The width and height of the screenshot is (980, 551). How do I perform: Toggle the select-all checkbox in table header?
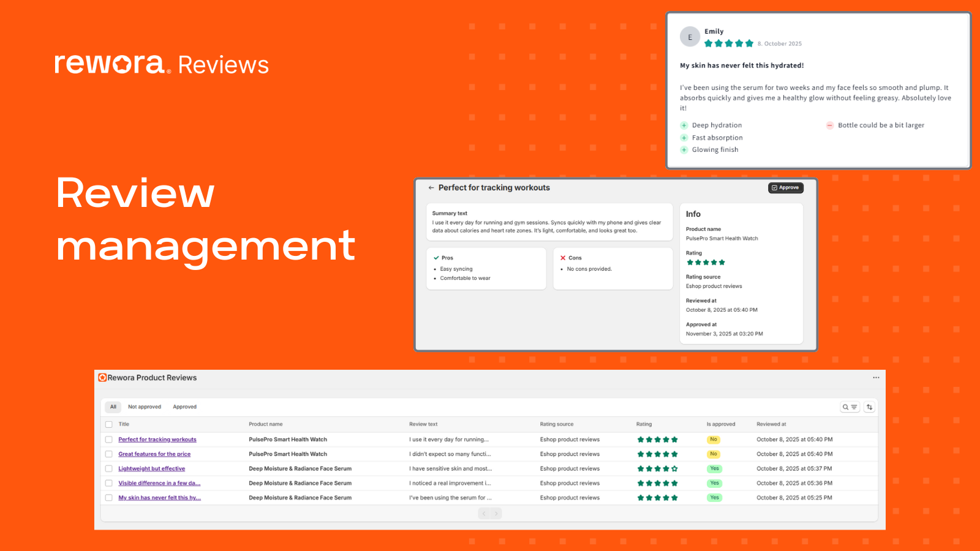coord(109,424)
